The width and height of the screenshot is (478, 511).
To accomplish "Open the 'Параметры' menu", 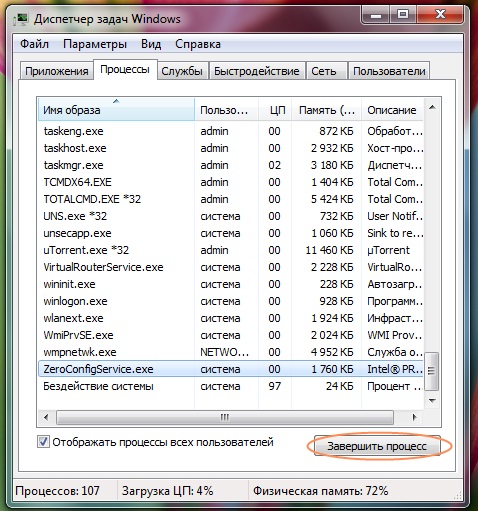I will [x=95, y=44].
